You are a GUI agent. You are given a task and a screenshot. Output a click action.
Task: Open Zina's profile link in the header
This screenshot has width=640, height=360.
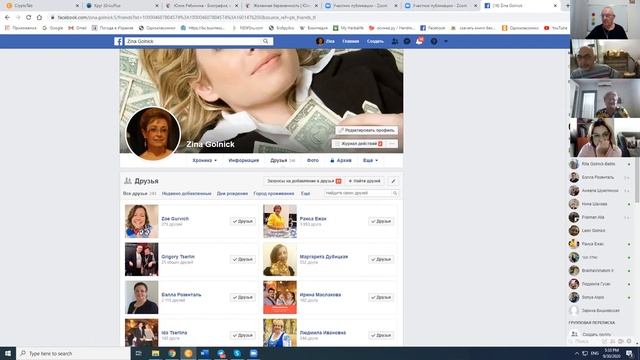coord(325,41)
